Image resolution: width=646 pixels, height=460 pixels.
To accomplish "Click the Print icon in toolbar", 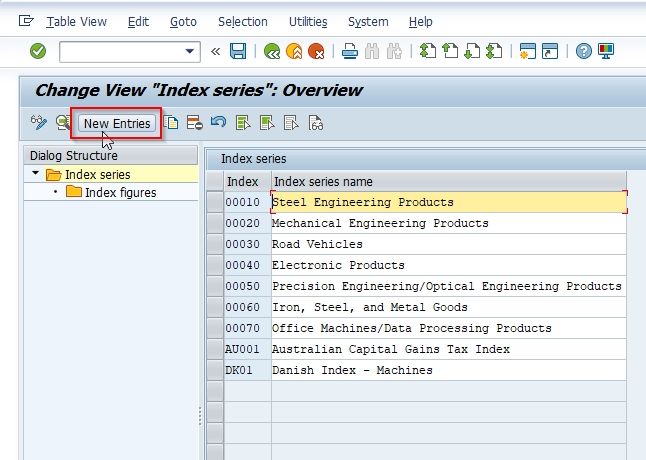I will coord(349,51).
